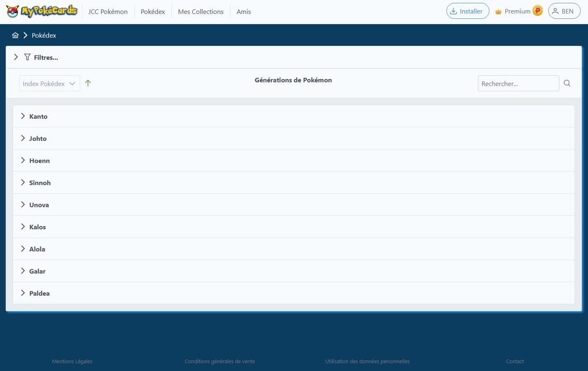Expand the Johto generation

(38, 139)
